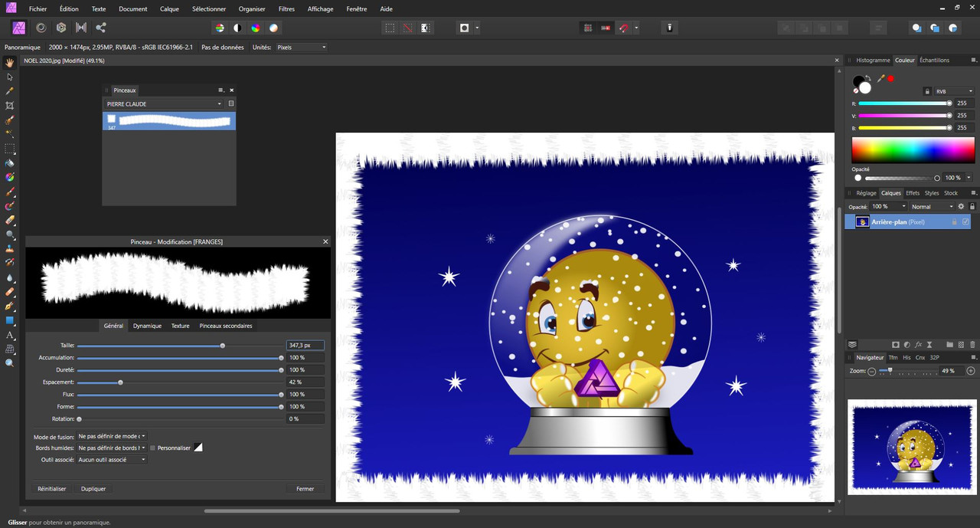Switch to the Liquify persona
Screen dimensions: 980x528
coord(41,28)
